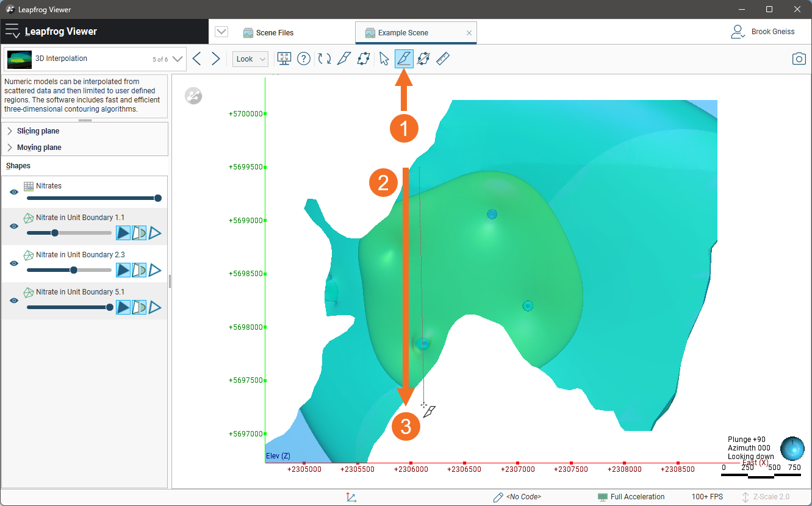This screenshot has height=506, width=812.
Task: Toggle visibility of Nitrate in Unit Boundary 2.3
Action: (14, 263)
